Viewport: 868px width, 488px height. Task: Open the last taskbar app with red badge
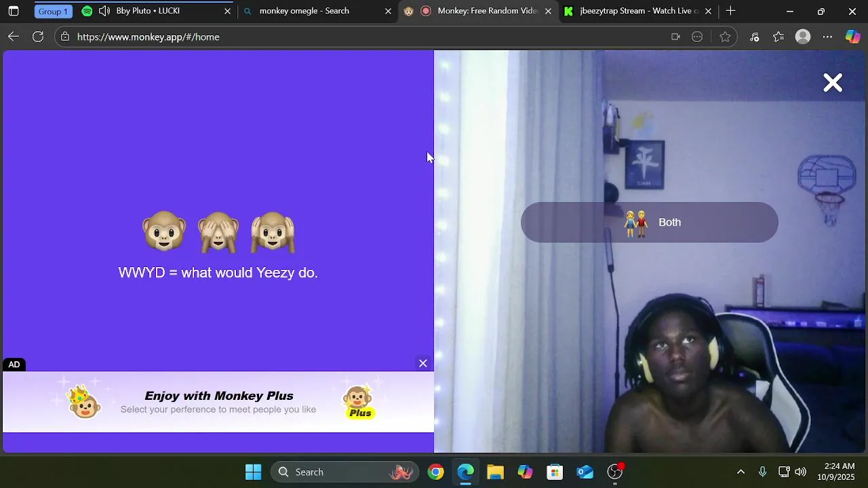[615, 472]
